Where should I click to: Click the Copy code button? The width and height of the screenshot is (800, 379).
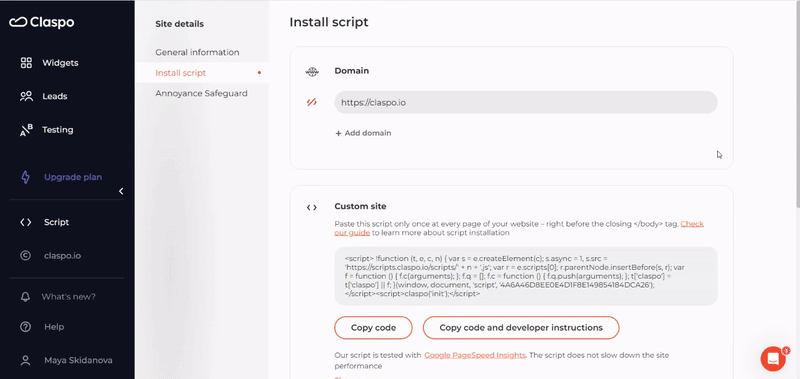(x=373, y=327)
